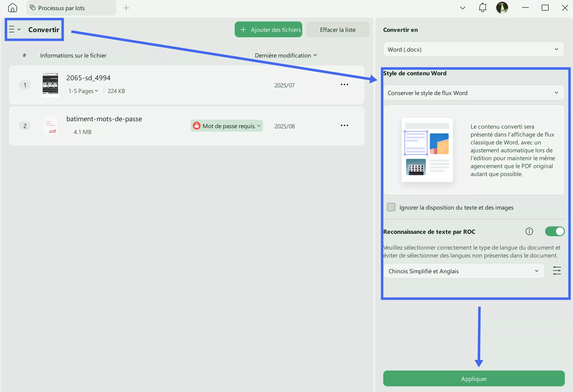Open OCR language settings sliders icon
The image size is (573, 392).
557,271
